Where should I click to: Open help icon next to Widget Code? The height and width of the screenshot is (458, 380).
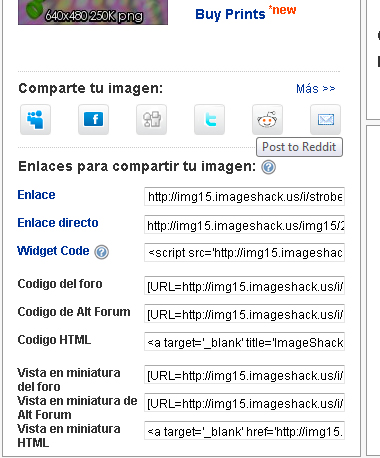[x=101, y=252]
